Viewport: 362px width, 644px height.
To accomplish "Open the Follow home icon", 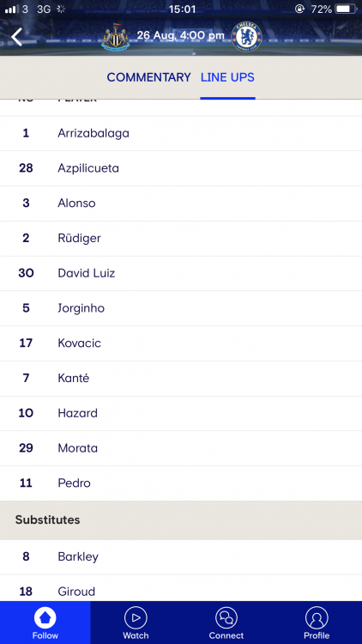I will [x=45, y=617].
